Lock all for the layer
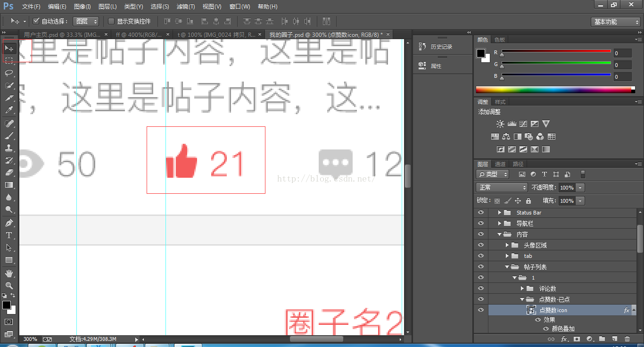644x347 pixels. coord(528,200)
